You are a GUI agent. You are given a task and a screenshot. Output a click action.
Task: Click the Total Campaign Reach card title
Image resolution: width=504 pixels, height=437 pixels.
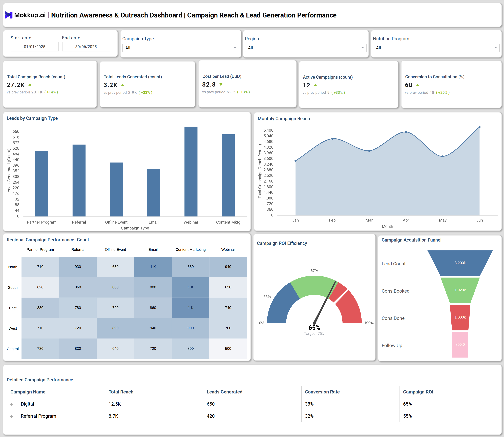36,77
